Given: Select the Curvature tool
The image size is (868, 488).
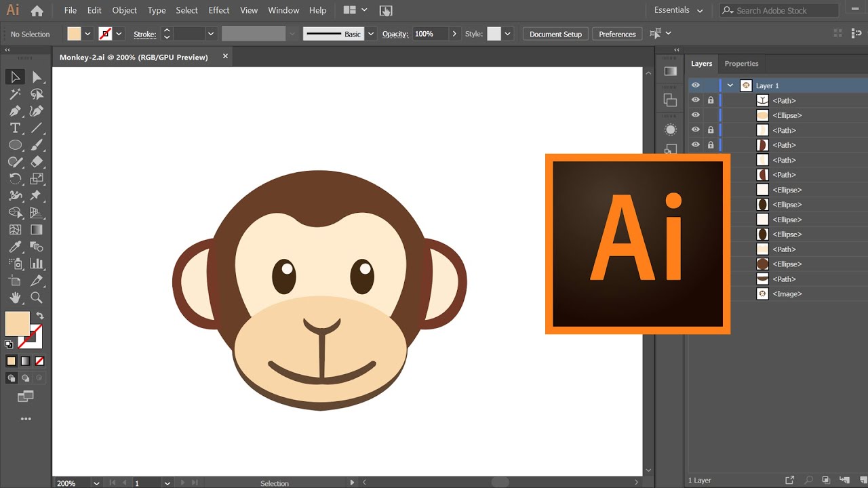Looking at the screenshot, I should pos(37,111).
